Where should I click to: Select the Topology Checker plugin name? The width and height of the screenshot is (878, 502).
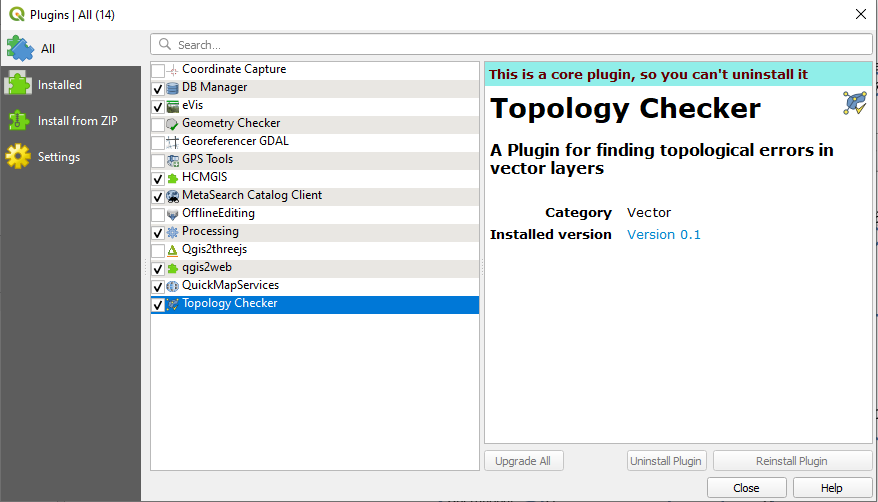(230, 303)
